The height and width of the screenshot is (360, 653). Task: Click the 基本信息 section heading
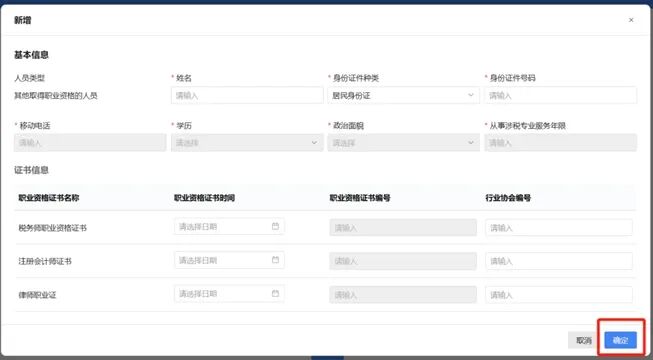[x=31, y=55]
